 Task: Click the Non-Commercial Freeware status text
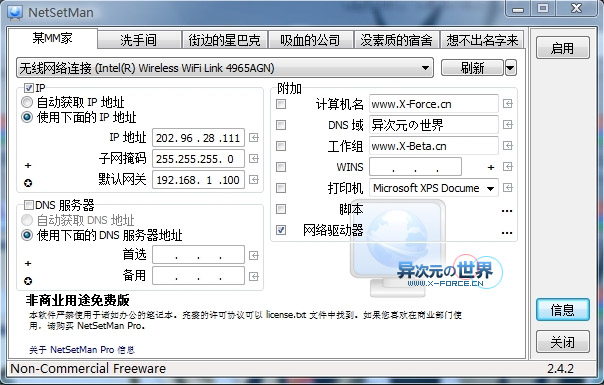point(88,368)
